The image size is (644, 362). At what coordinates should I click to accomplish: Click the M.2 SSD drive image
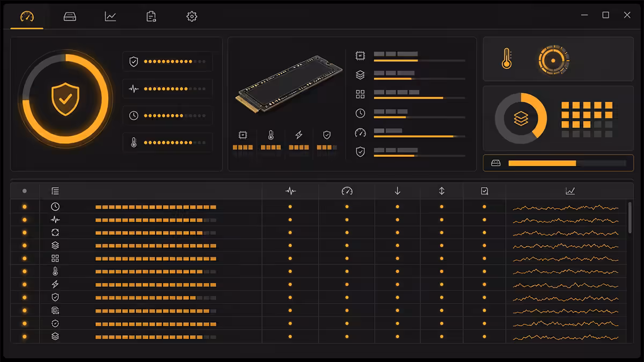[x=289, y=84]
